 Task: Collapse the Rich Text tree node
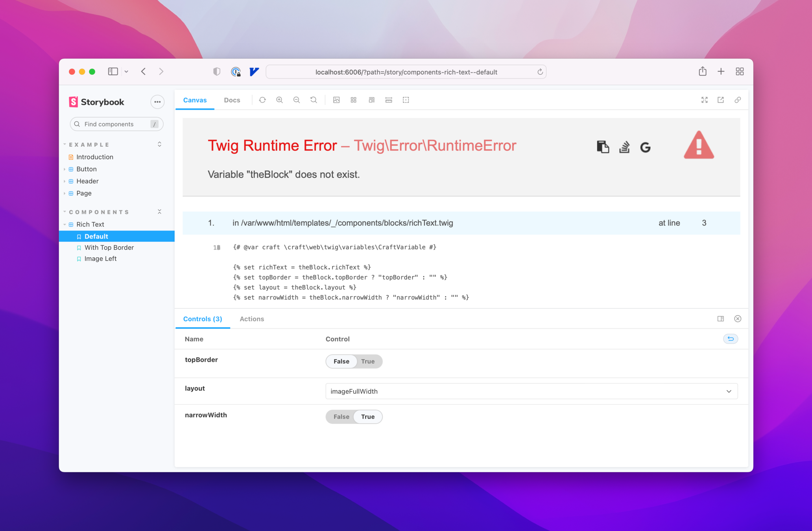click(x=65, y=224)
